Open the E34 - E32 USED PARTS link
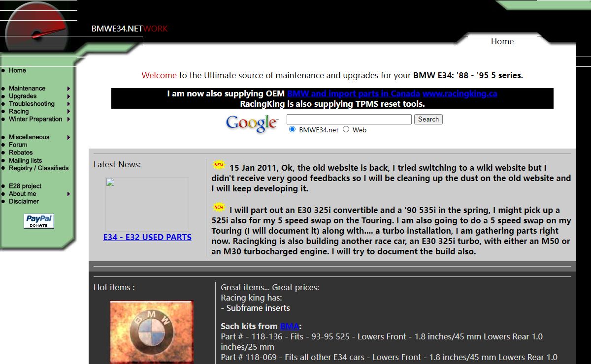Screen dimensions: 591x364 [x=147, y=237]
